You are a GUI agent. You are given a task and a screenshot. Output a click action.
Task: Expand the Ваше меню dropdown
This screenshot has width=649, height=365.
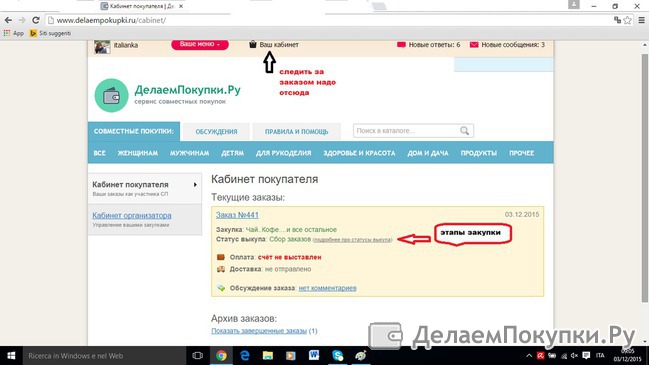click(x=200, y=44)
